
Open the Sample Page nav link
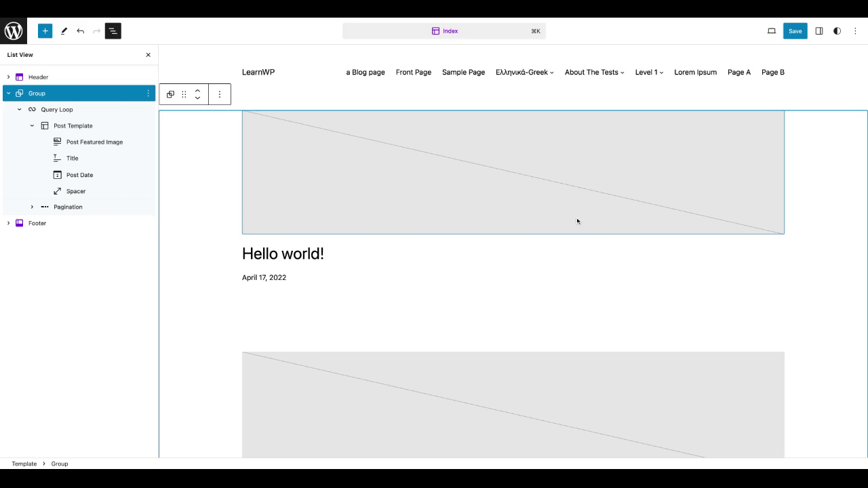pyautogui.click(x=463, y=72)
